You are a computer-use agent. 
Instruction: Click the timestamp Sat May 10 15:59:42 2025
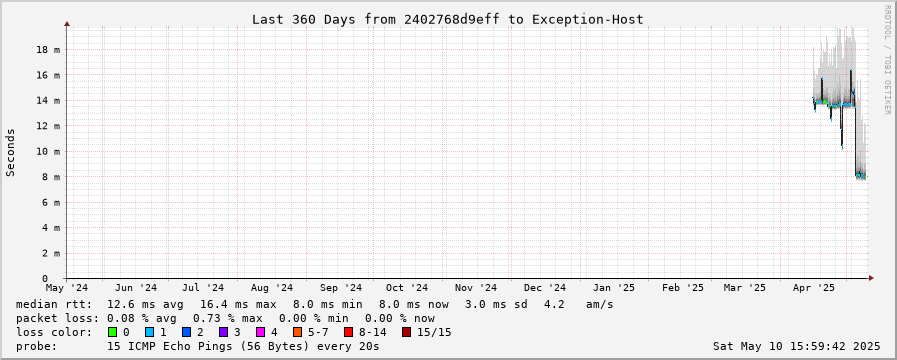[796, 346]
